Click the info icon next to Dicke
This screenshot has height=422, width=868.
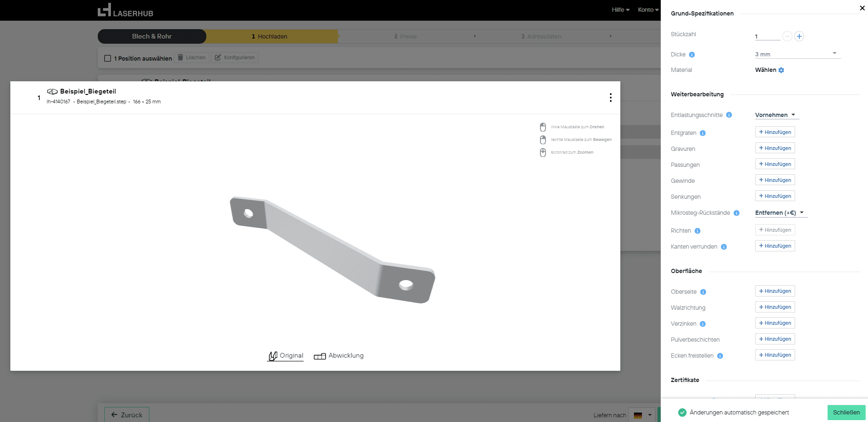(692, 55)
